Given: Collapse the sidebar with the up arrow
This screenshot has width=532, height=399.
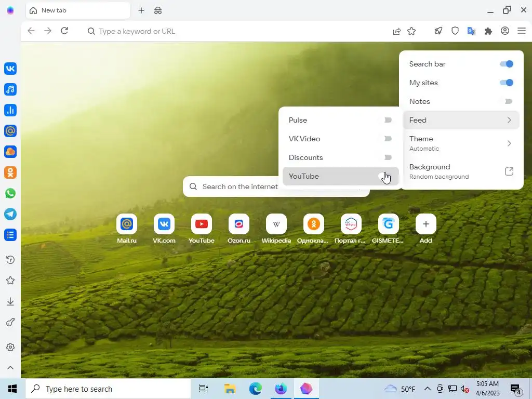Looking at the screenshot, I should click(x=10, y=368).
